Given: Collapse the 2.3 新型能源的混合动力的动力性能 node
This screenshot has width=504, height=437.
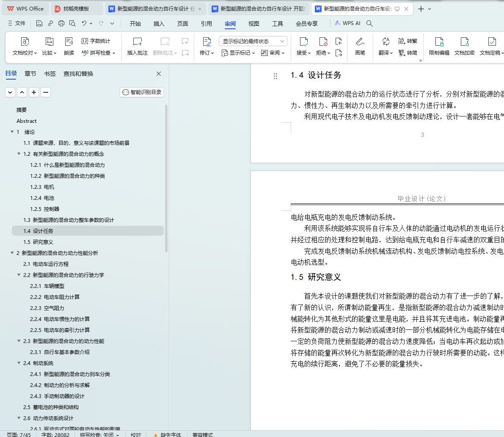Looking at the screenshot, I should point(19,341).
